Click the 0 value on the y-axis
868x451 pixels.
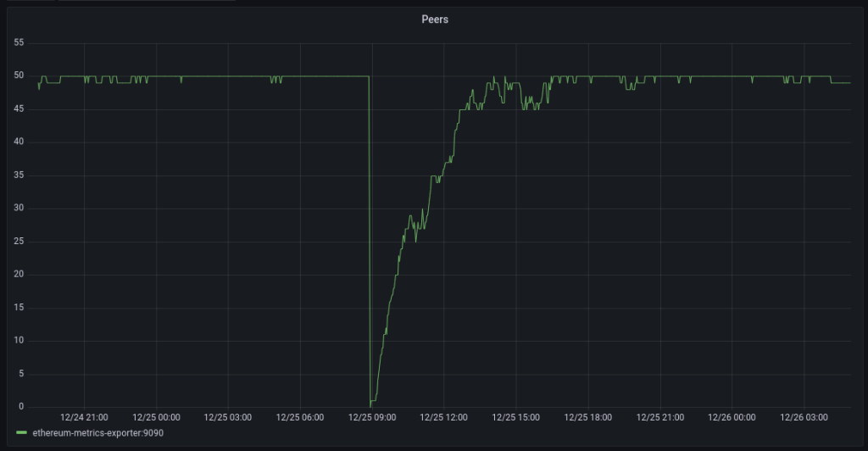pyautogui.click(x=23, y=407)
